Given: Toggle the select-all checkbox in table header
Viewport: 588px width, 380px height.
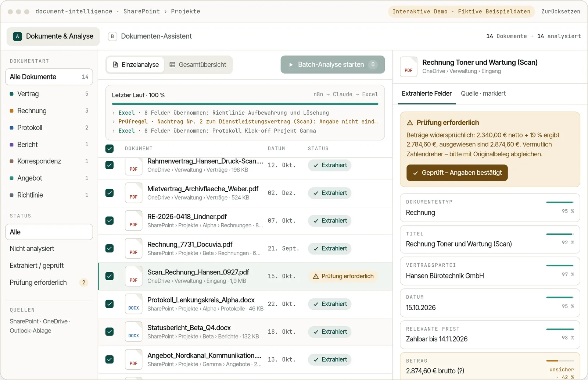Looking at the screenshot, I should coord(110,149).
